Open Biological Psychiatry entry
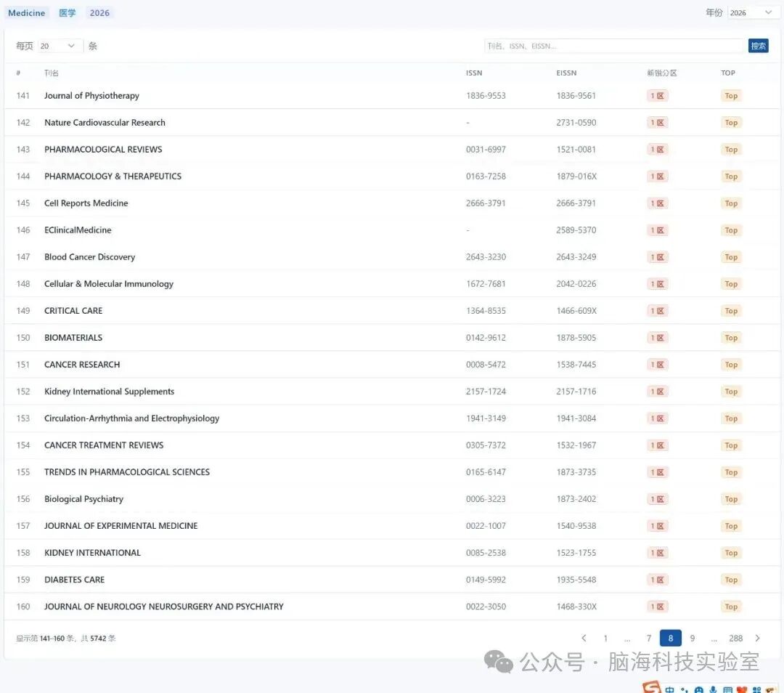 (83, 499)
